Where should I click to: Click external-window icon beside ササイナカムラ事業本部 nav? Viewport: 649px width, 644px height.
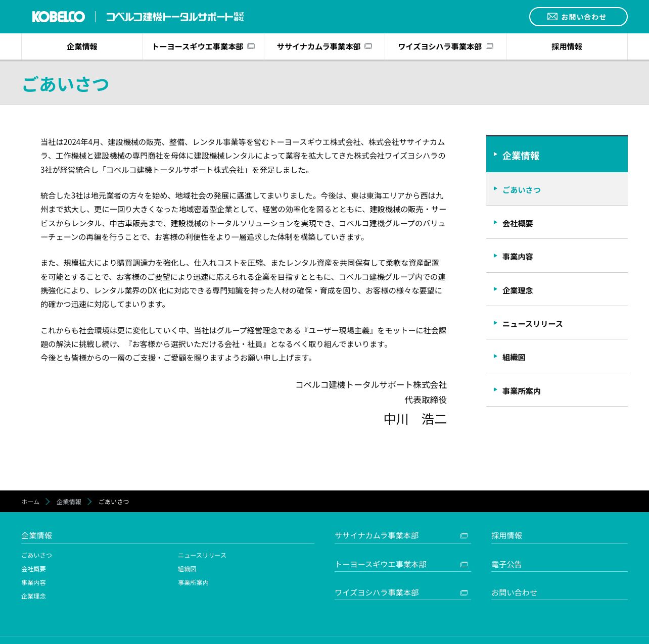click(368, 46)
